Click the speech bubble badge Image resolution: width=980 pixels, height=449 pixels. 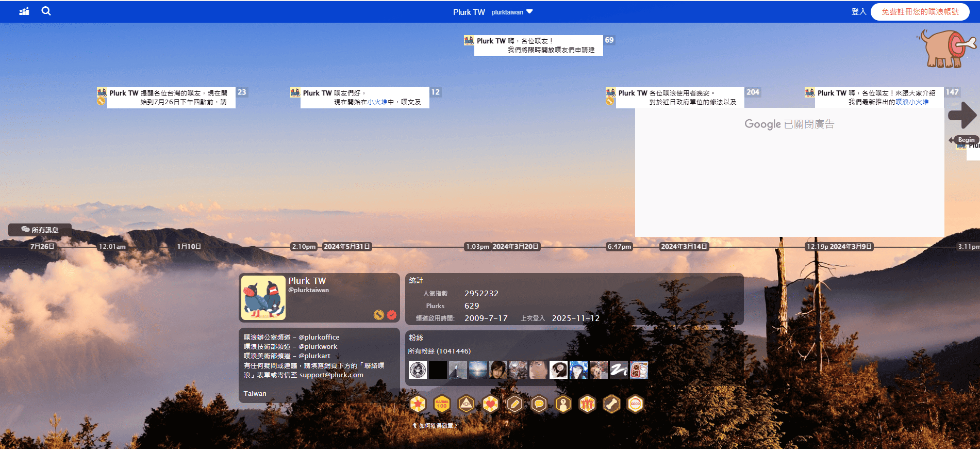539,404
